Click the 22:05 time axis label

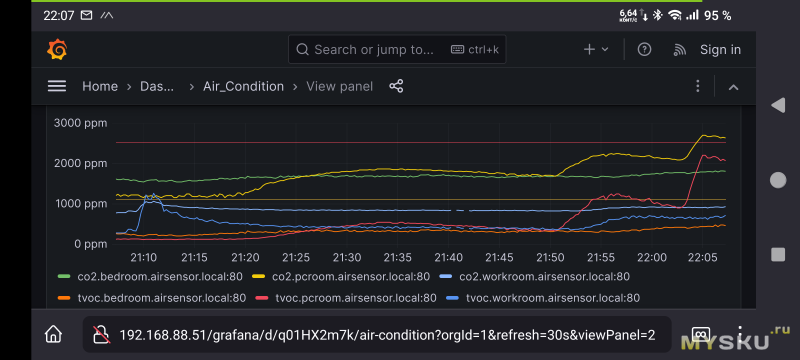click(x=703, y=258)
